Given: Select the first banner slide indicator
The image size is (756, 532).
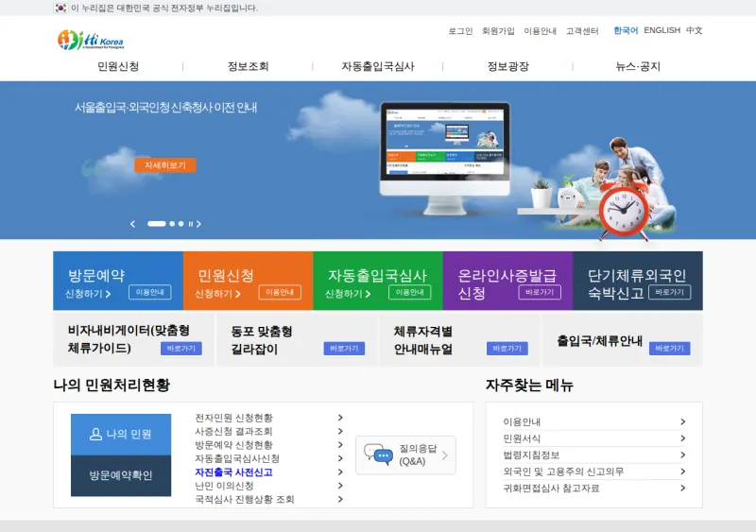Looking at the screenshot, I should click(x=156, y=224).
